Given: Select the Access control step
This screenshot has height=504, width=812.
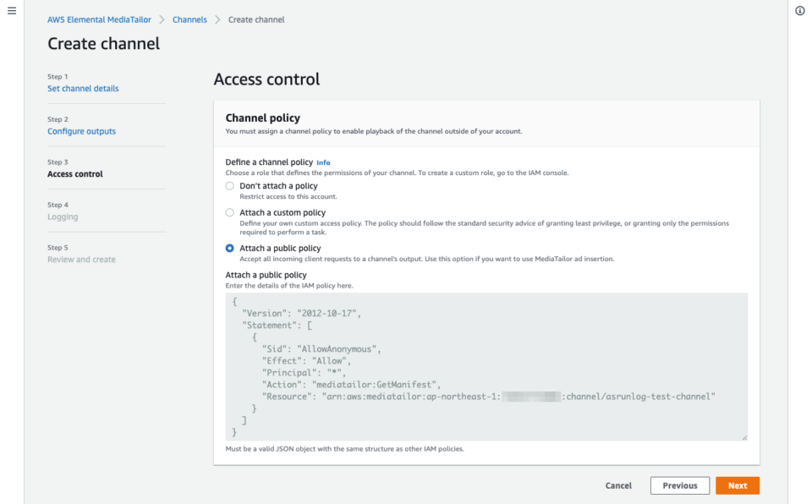Looking at the screenshot, I should coord(75,174).
